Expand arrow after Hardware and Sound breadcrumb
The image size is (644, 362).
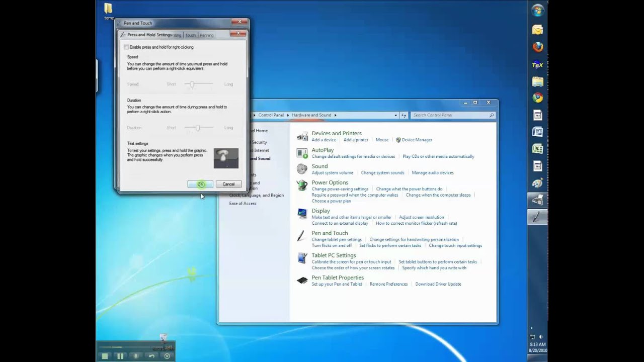tap(335, 115)
